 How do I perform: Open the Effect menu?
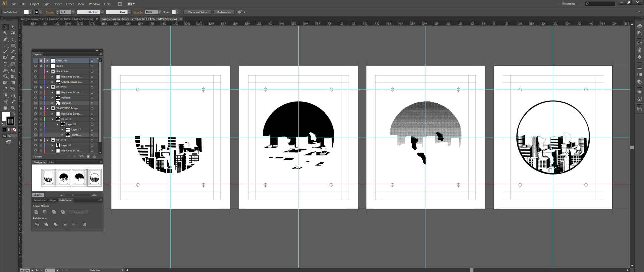(70, 4)
